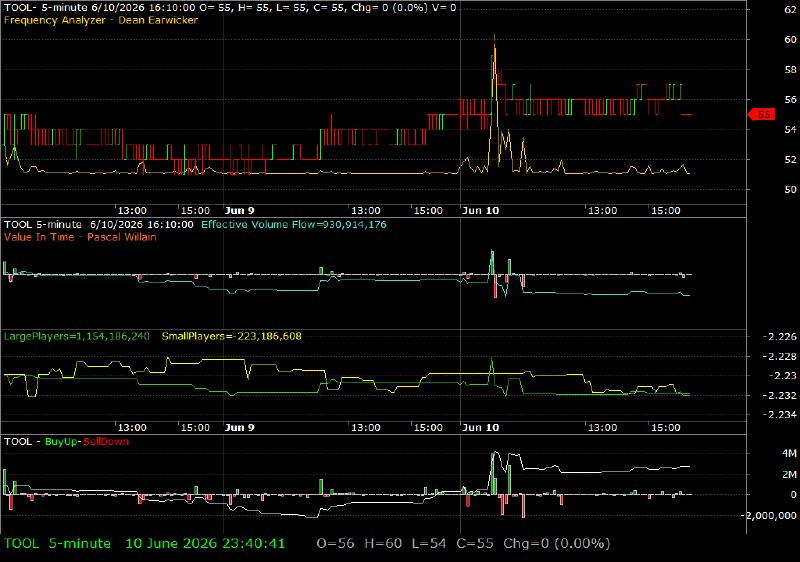Click the top chart OHLC header line
Image resolution: width=800 pixels, height=562 pixels.
(230, 8)
